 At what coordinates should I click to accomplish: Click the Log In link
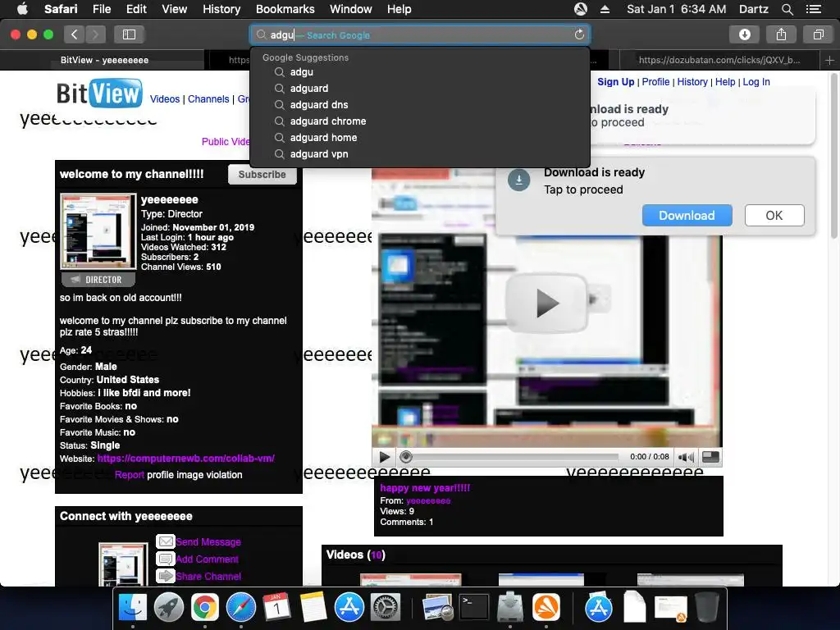point(756,82)
